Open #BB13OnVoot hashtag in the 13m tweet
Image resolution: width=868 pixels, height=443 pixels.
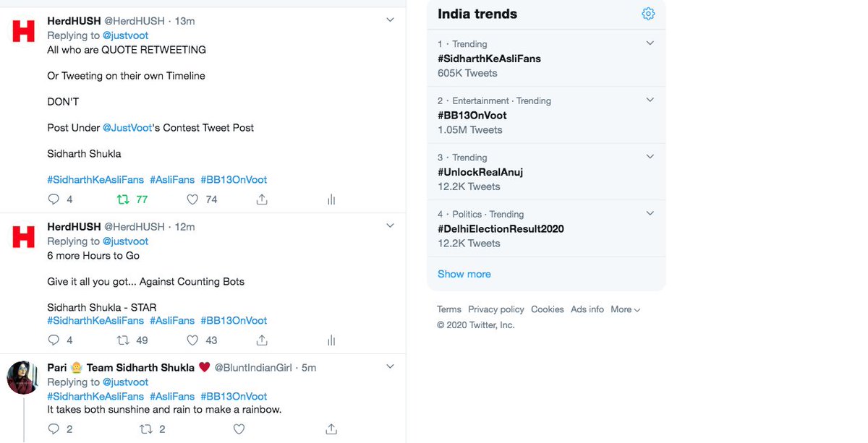234,180
